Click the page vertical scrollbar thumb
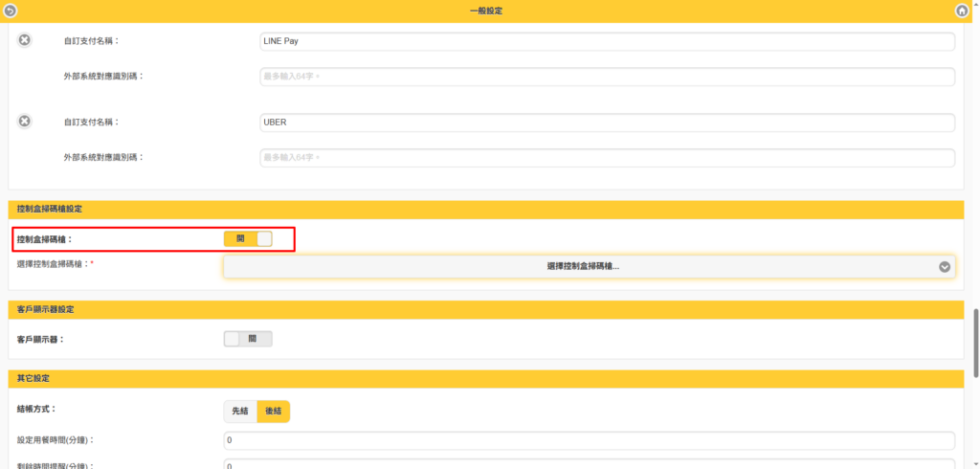 coord(975,342)
